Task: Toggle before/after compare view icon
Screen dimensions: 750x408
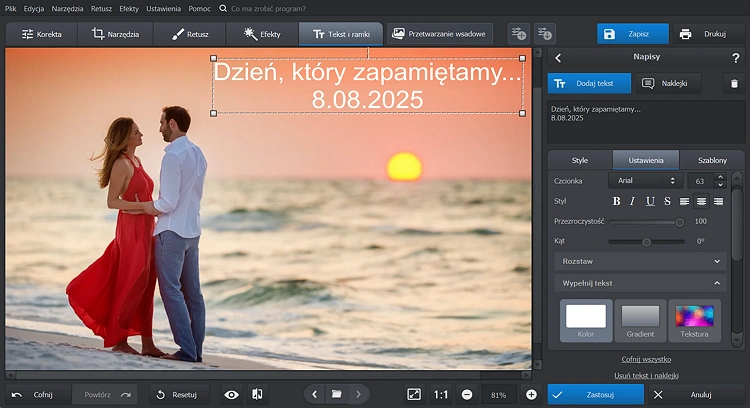Action: click(x=257, y=395)
